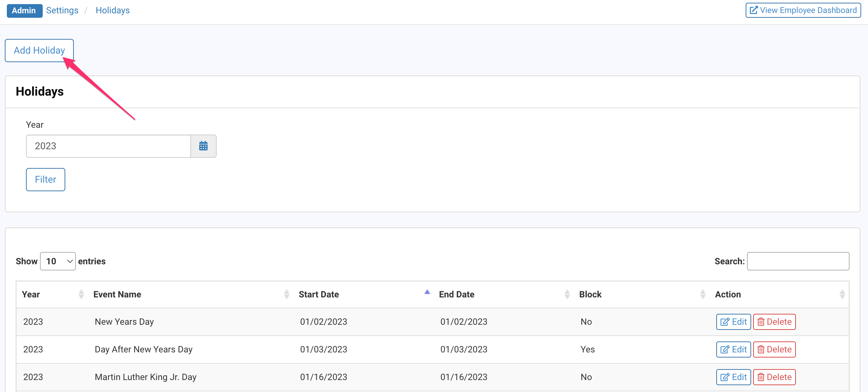Open Settings breadcrumb link

coord(62,11)
